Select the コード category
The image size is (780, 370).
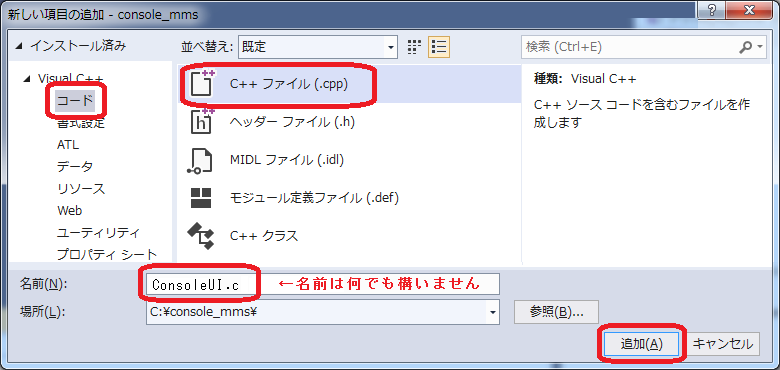75,101
